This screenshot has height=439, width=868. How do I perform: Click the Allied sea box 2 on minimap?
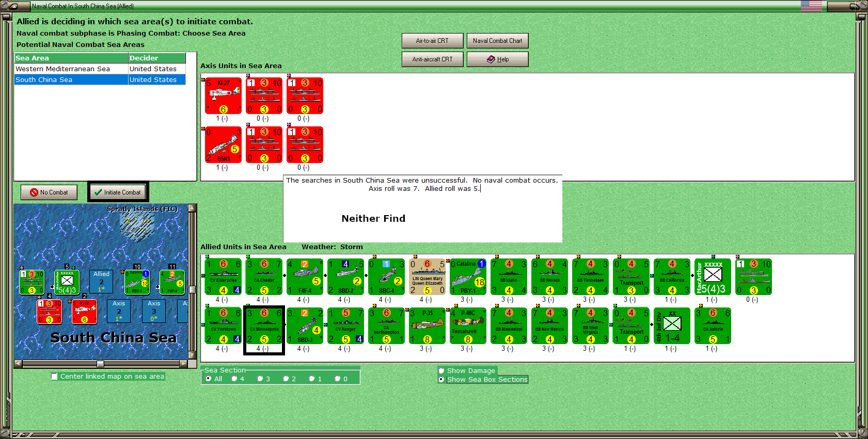coord(101,282)
